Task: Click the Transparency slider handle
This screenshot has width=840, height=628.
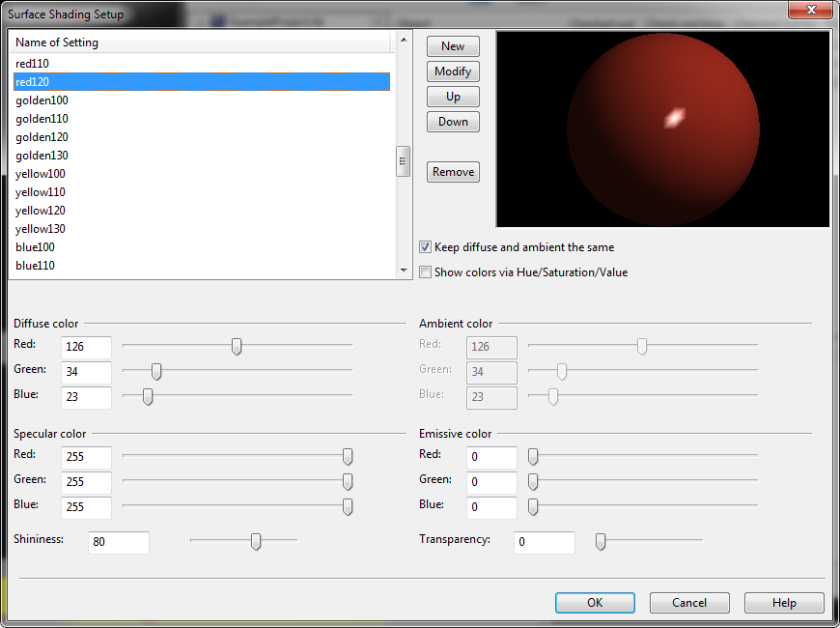Action: [x=601, y=542]
